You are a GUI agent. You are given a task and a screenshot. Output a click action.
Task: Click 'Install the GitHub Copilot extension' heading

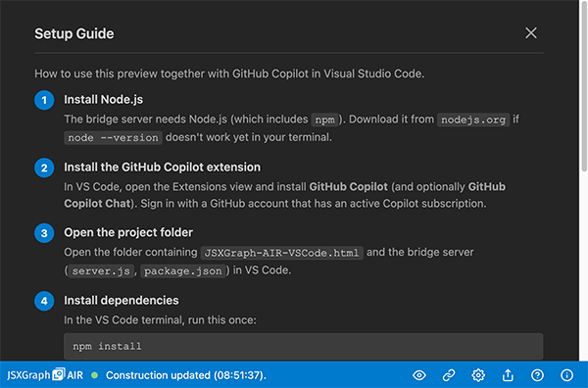click(x=162, y=168)
